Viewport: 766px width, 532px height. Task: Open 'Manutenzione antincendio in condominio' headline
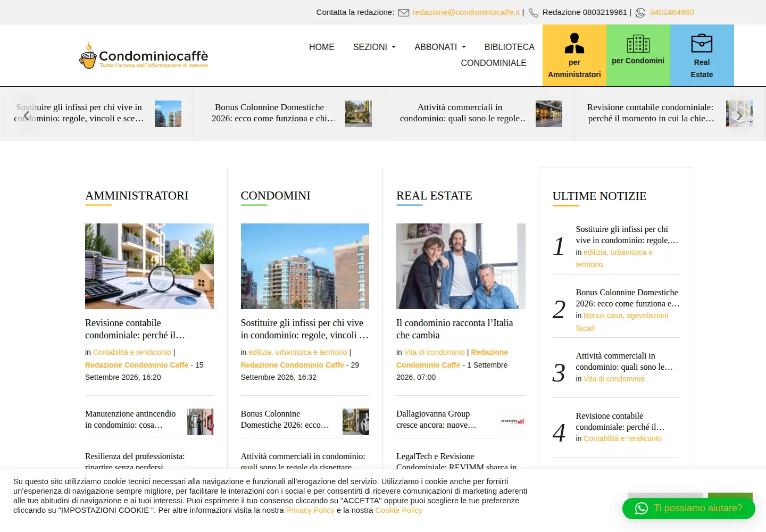(x=130, y=419)
